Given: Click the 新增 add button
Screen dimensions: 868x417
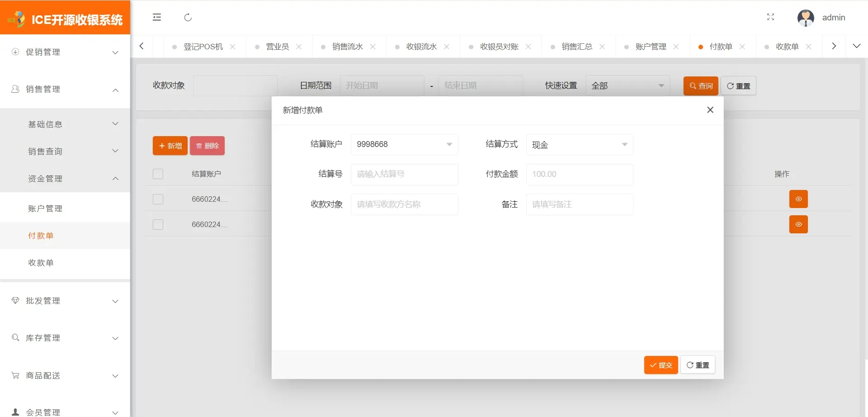Looking at the screenshot, I should pos(170,146).
